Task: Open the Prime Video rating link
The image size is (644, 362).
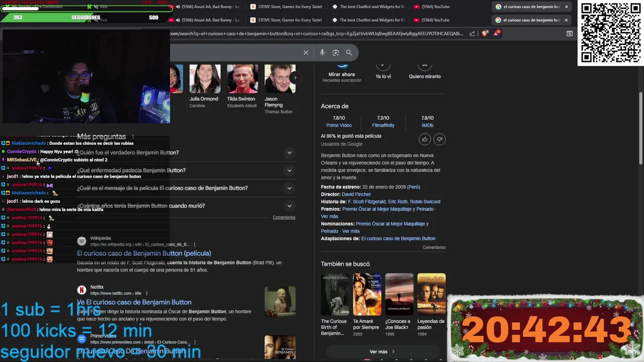Action: [339, 125]
